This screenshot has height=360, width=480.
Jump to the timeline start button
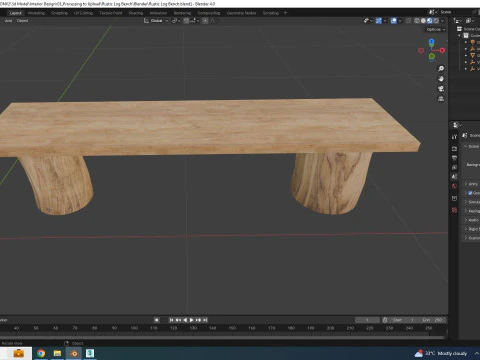171,320
